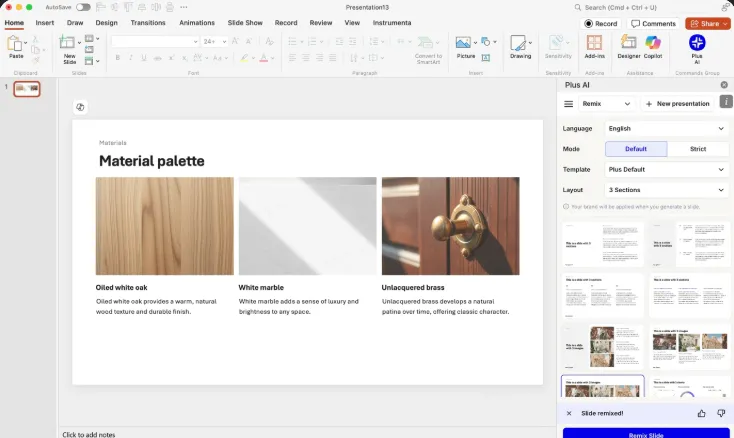Screen dimensions: 734x438
Task: Click the Plus AI info icon
Action: (x=726, y=102)
